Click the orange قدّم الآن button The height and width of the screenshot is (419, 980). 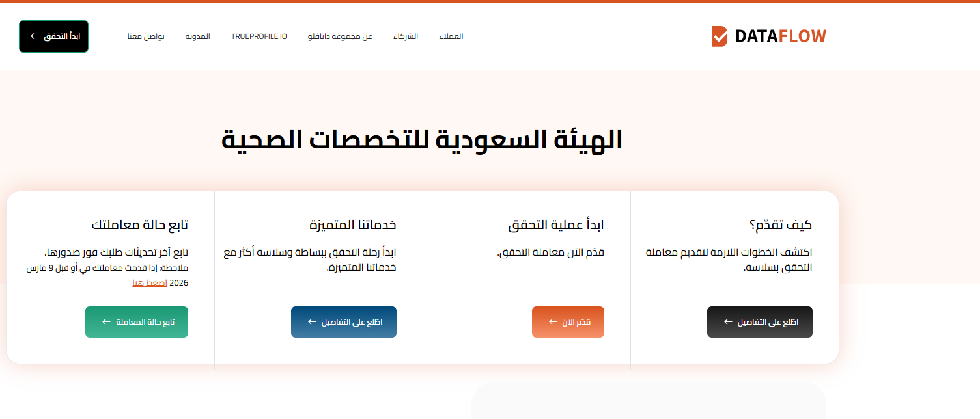click(x=568, y=322)
